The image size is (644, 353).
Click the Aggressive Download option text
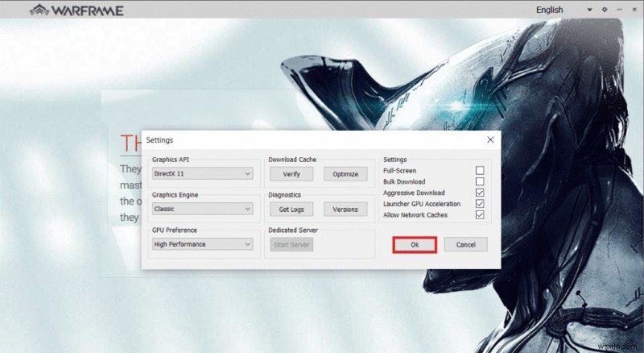tap(414, 193)
